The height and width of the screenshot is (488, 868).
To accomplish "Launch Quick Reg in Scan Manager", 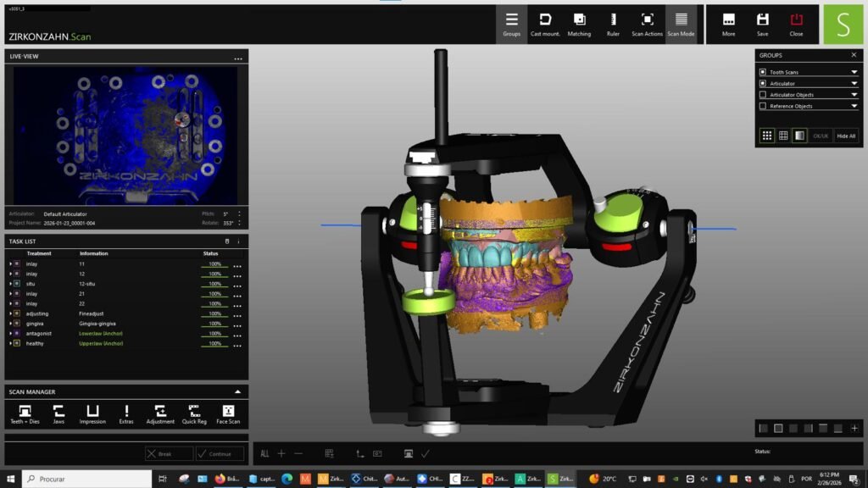I will [194, 413].
